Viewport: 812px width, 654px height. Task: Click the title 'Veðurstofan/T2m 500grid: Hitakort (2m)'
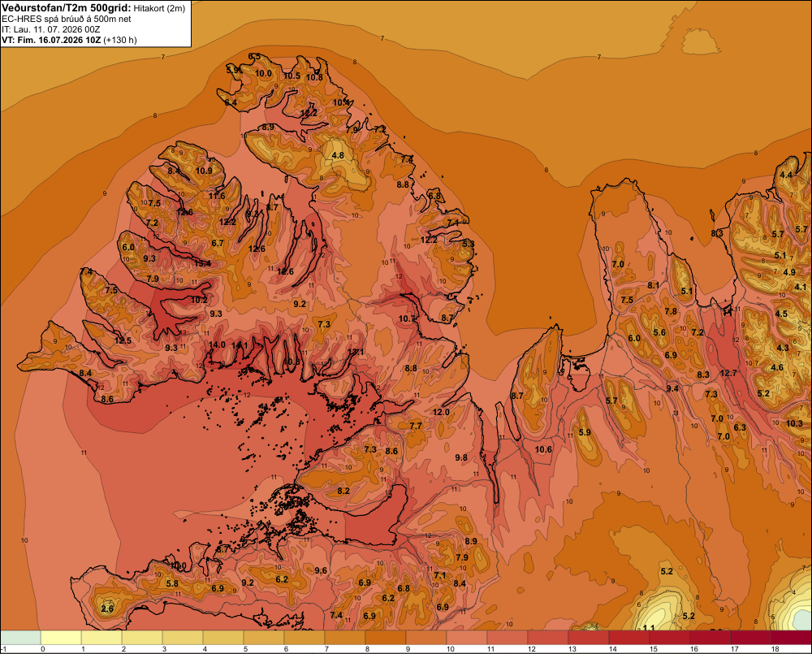(93, 8)
